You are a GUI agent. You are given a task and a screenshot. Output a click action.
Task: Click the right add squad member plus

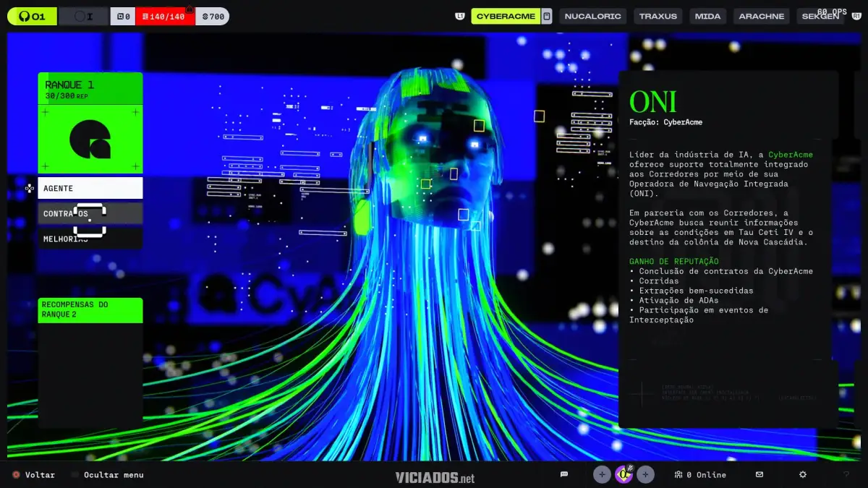point(646,474)
